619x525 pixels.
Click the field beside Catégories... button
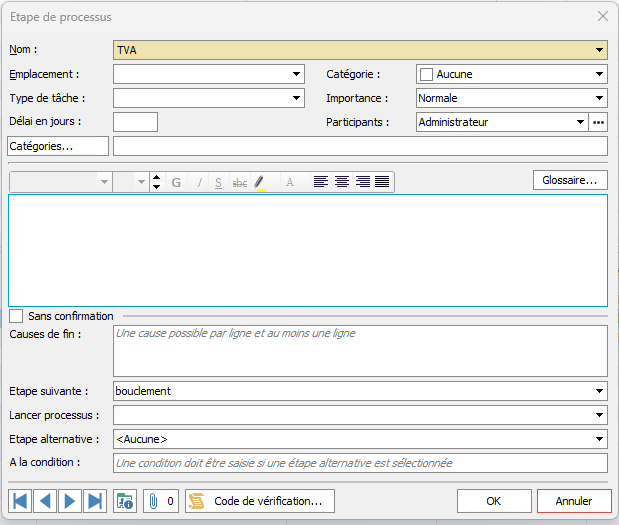[360, 146]
